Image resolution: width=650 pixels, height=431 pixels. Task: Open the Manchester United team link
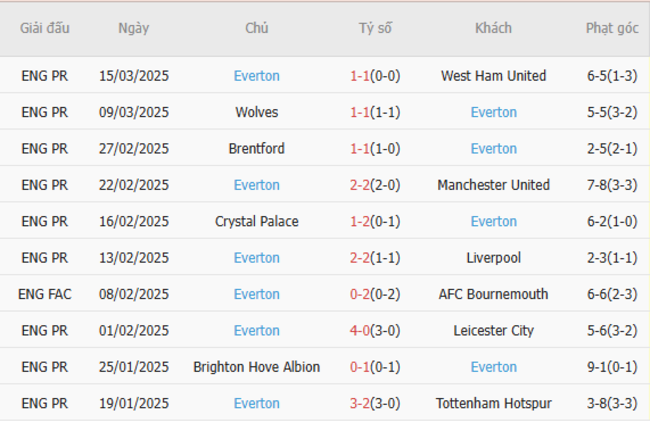point(493,185)
